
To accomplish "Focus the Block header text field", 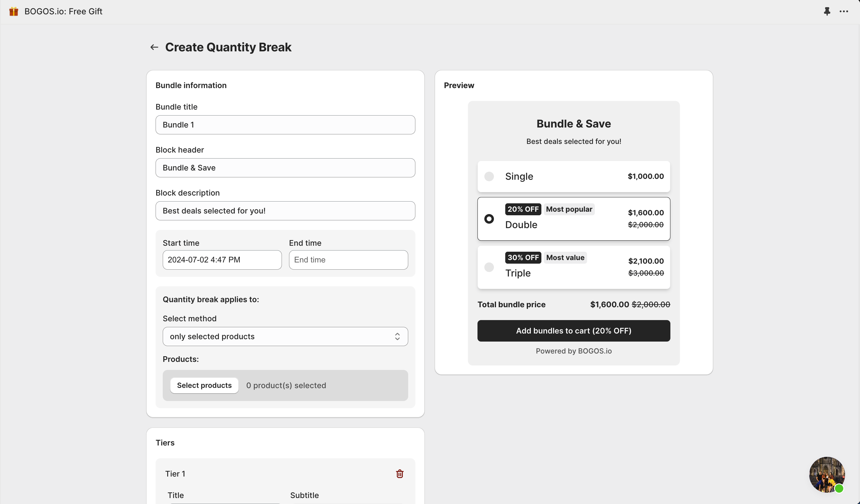I will [285, 168].
